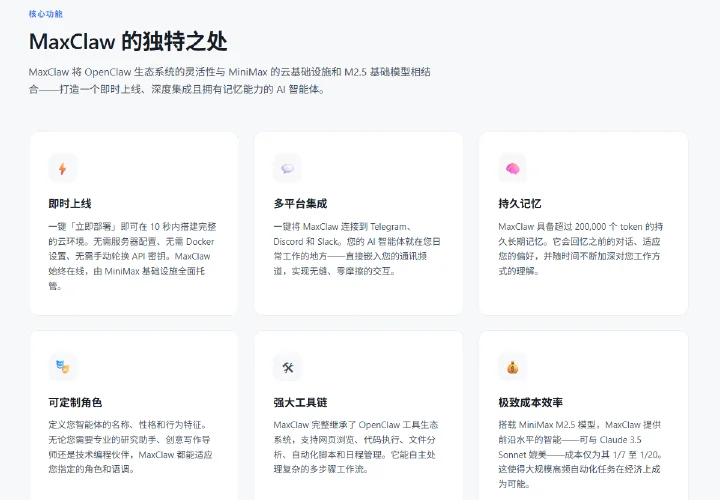Screen dimensions: 720x500
Task: Click the speech bubble icon for 多平台集成
Action: click(287, 169)
